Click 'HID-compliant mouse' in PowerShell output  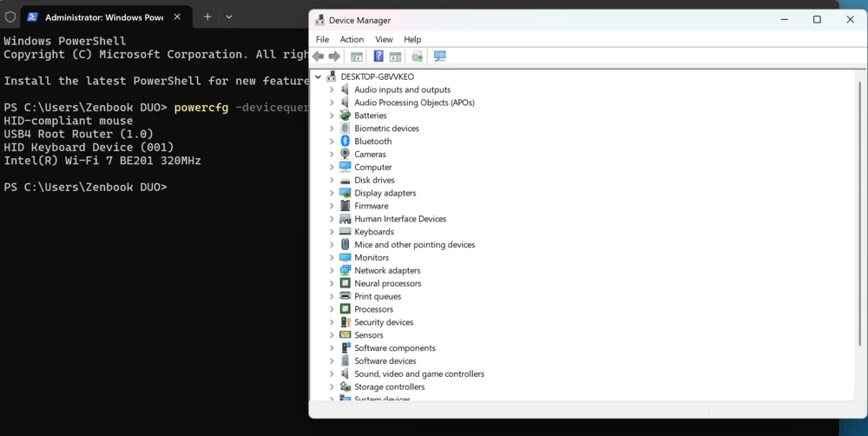coord(68,120)
